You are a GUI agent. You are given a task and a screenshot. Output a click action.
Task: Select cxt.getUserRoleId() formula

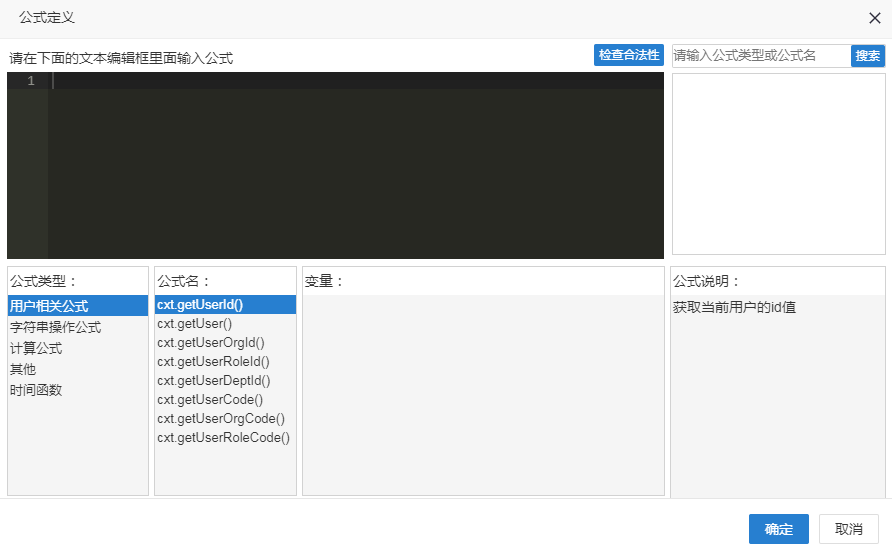pyautogui.click(x=213, y=362)
